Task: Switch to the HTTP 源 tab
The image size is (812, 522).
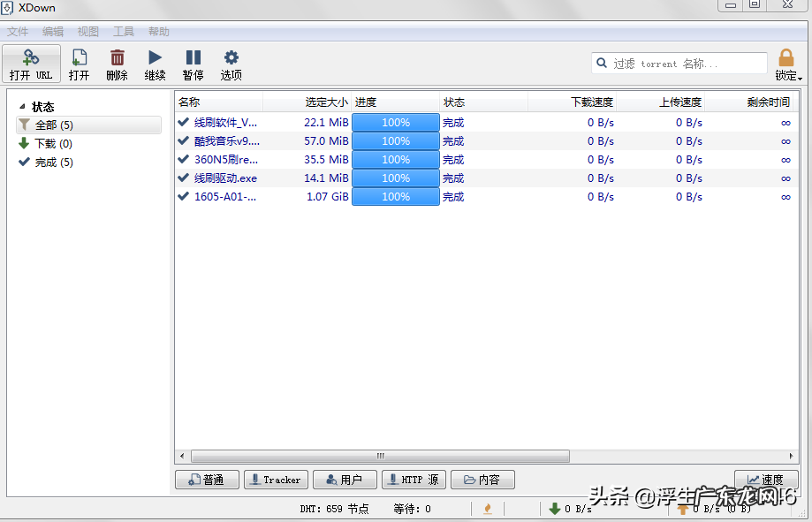Action: pos(414,480)
